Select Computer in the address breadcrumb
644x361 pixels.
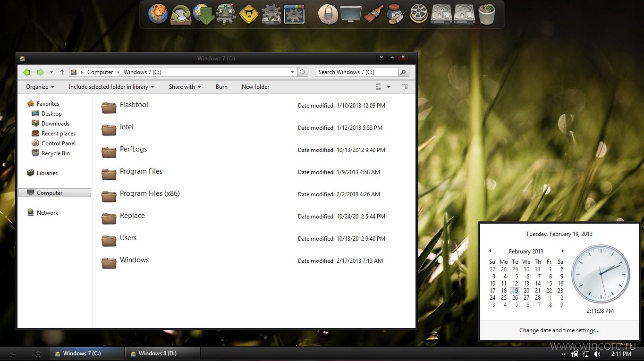pyautogui.click(x=100, y=72)
